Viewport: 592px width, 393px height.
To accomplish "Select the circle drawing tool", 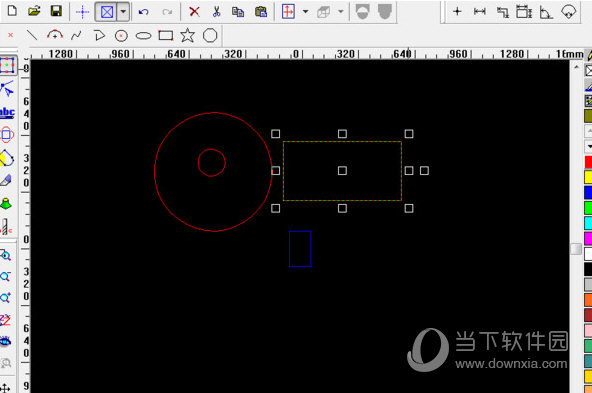I will coord(121,36).
